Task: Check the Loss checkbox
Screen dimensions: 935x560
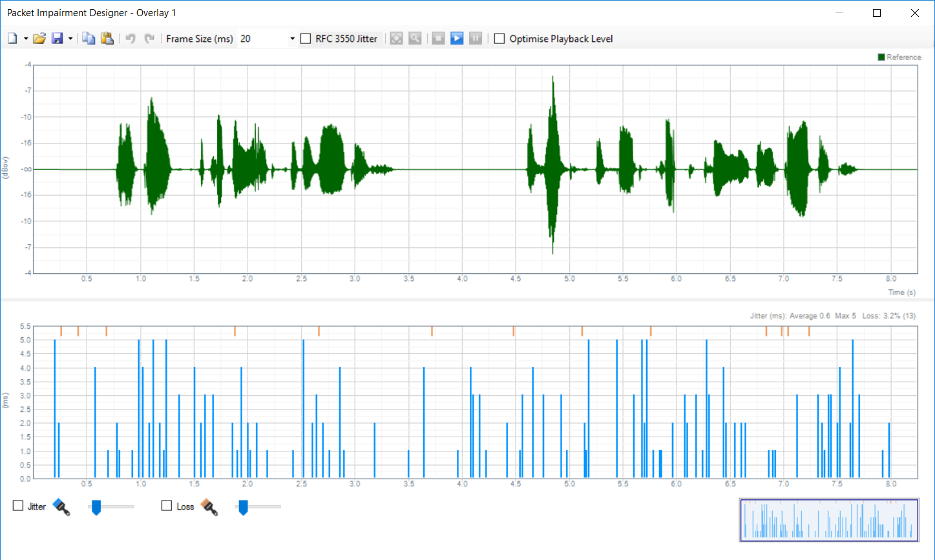Action: (x=167, y=506)
